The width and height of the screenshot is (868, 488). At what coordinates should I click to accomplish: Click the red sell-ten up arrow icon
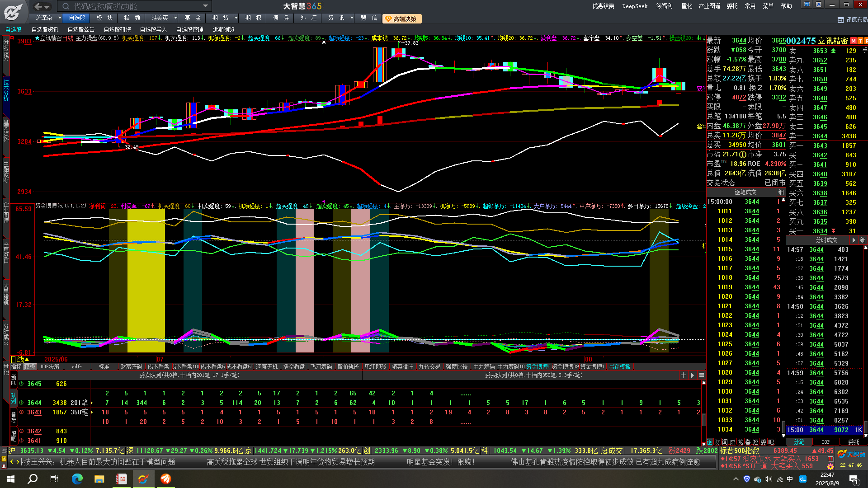(x=834, y=51)
